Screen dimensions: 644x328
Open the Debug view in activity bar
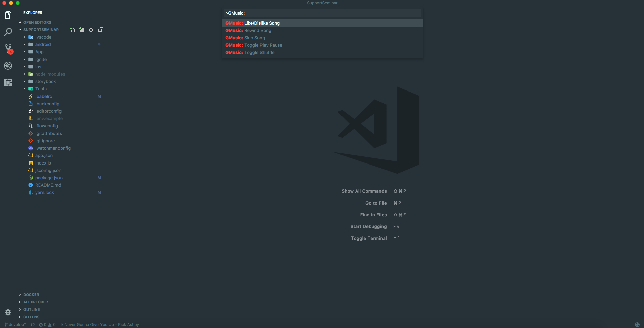click(8, 66)
